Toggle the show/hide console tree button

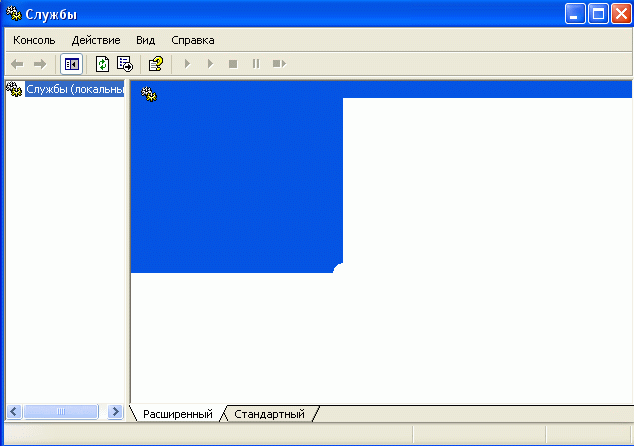coord(71,64)
